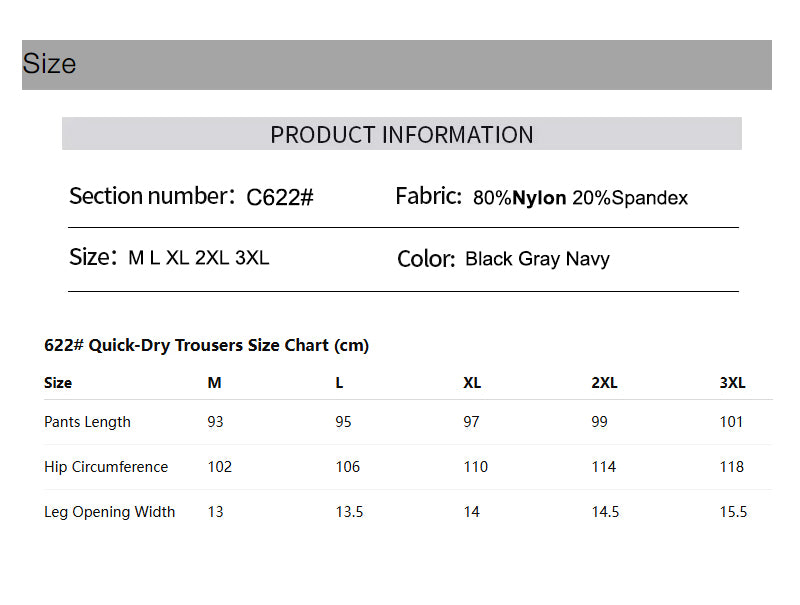The width and height of the screenshot is (800, 605).
Task: Click the XL column header
Action: coord(472,383)
